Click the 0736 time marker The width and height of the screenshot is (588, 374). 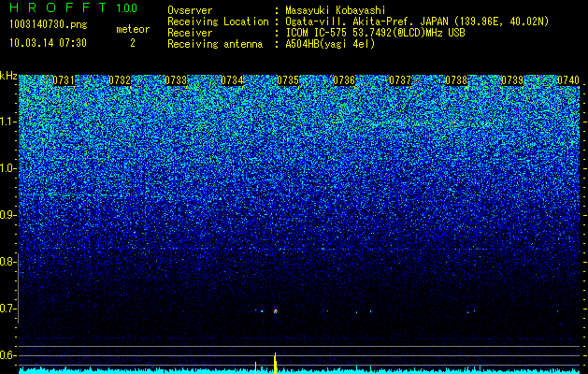pyautogui.click(x=344, y=80)
